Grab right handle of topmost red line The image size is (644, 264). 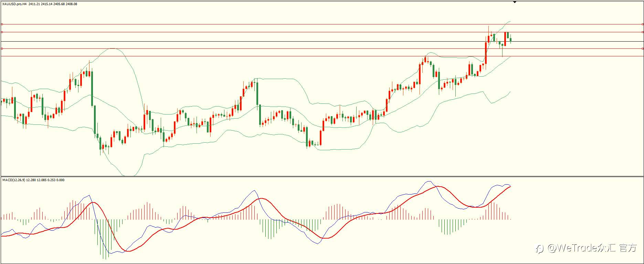click(643, 24)
